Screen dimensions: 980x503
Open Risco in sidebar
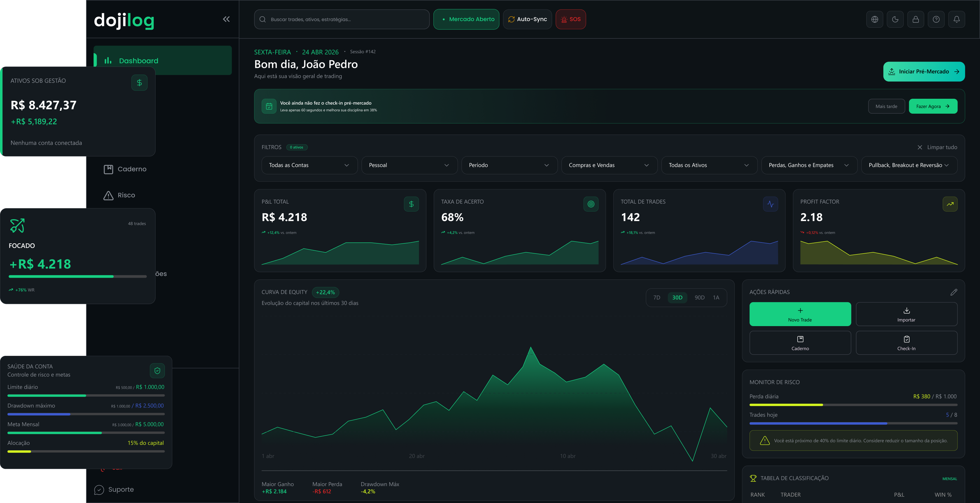(119, 195)
